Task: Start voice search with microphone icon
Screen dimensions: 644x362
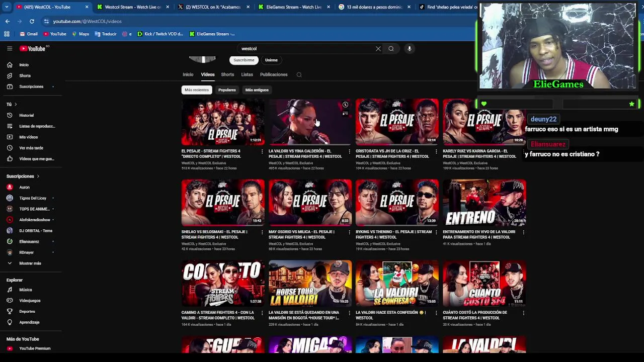Action: tap(410, 49)
